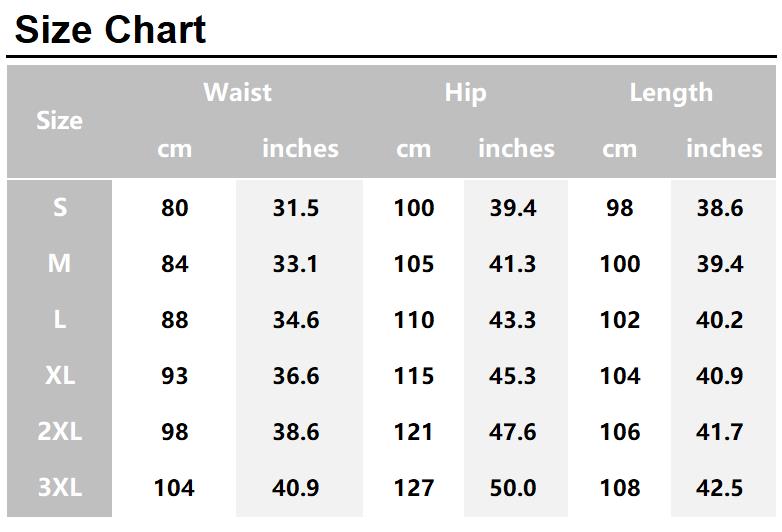
Task: Click length value 106 cm
Action: [x=620, y=432]
